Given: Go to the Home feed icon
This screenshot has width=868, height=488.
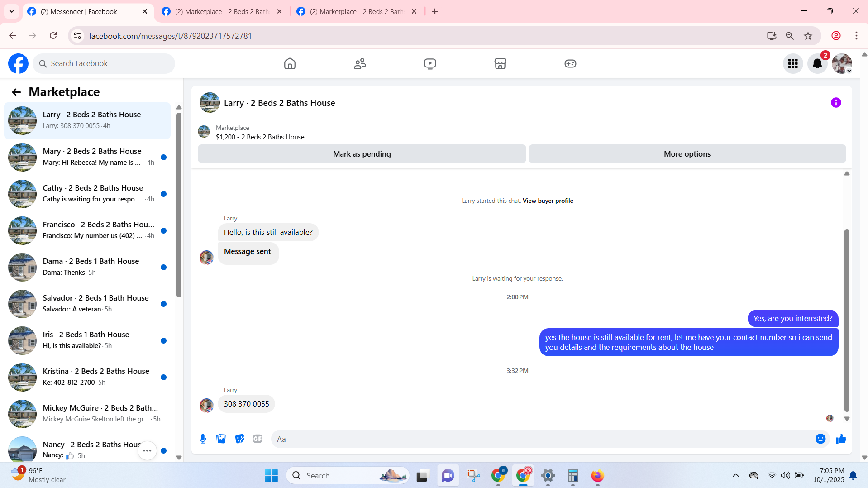Looking at the screenshot, I should click(x=290, y=64).
